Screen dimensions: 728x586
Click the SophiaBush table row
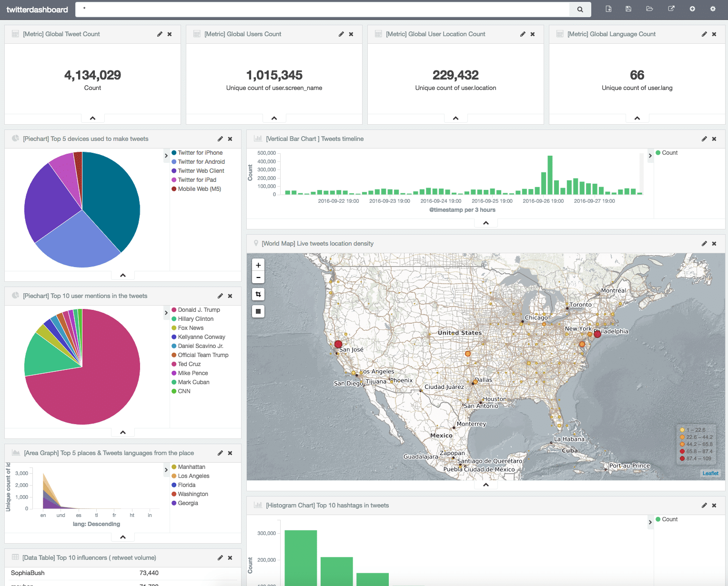click(123, 573)
